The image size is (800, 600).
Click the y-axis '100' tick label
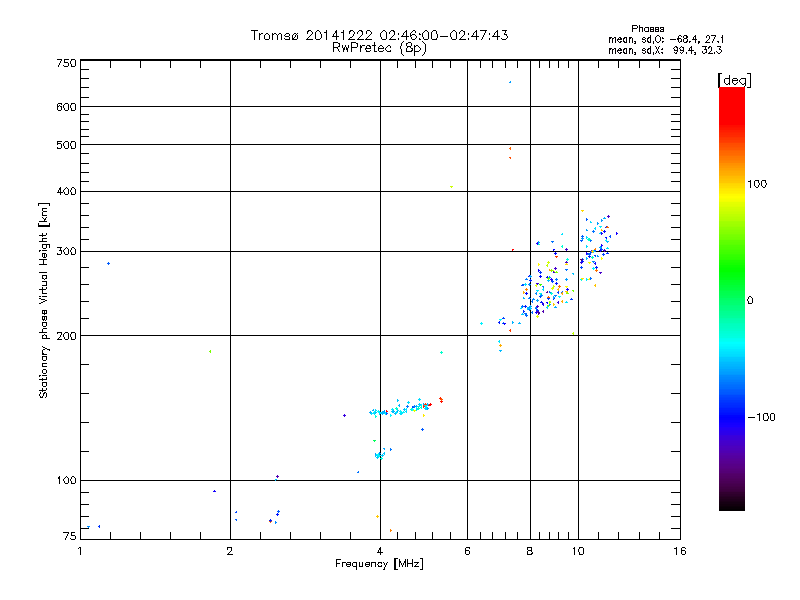pyautogui.click(x=66, y=480)
